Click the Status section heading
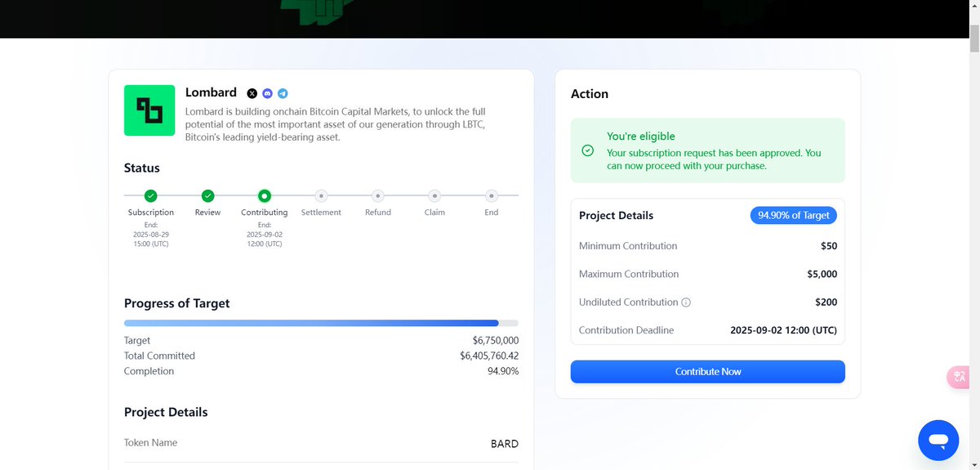 tap(142, 168)
